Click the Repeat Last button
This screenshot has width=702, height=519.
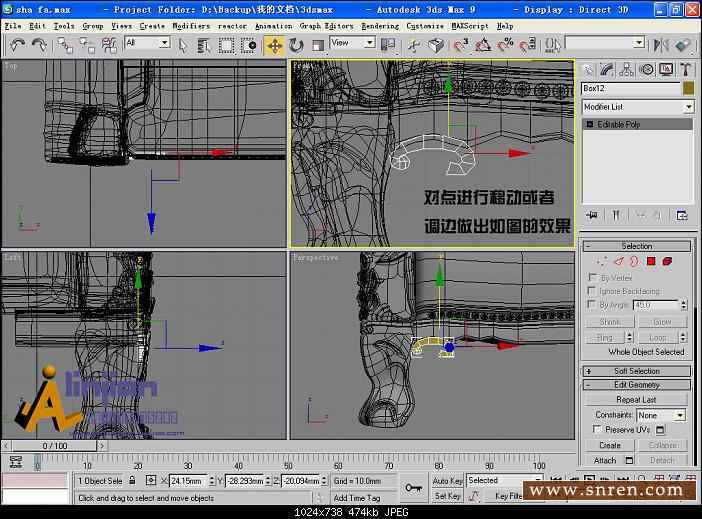pyautogui.click(x=636, y=399)
